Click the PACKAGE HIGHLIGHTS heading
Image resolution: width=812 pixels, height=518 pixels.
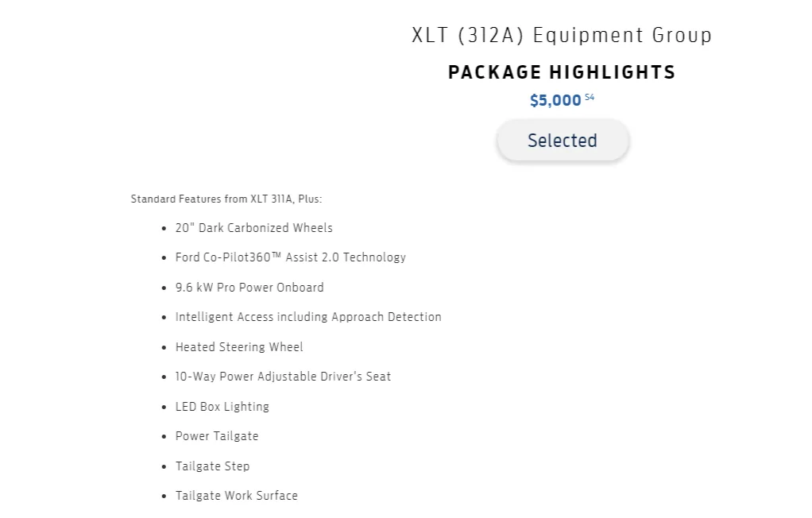[x=562, y=72]
